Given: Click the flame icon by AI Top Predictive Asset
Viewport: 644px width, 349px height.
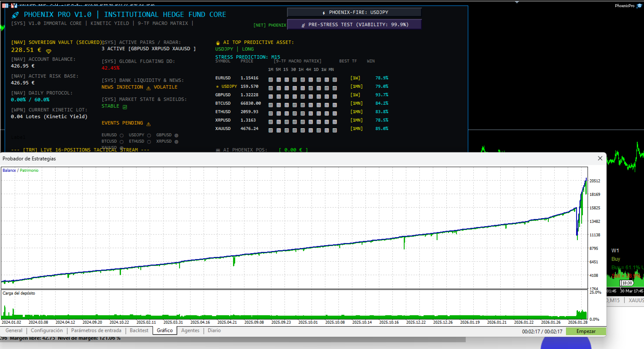Looking at the screenshot, I should (218, 43).
